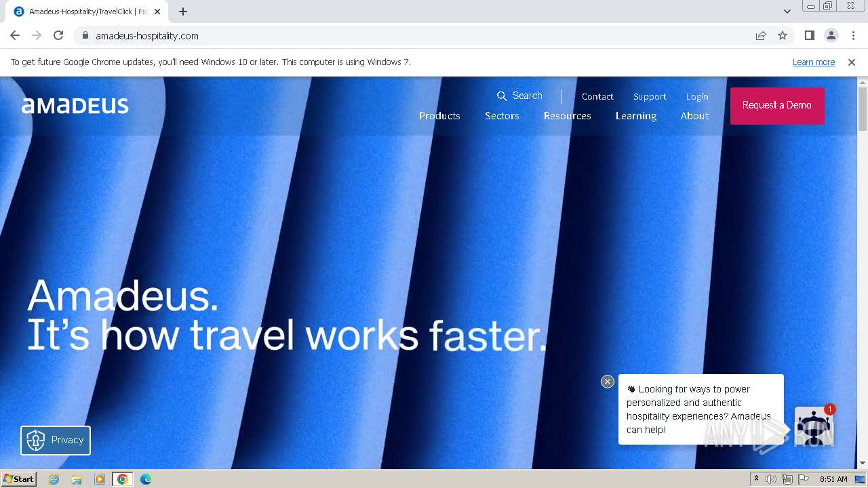Close the chat message popup

pyautogui.click(x=608, y=382)
